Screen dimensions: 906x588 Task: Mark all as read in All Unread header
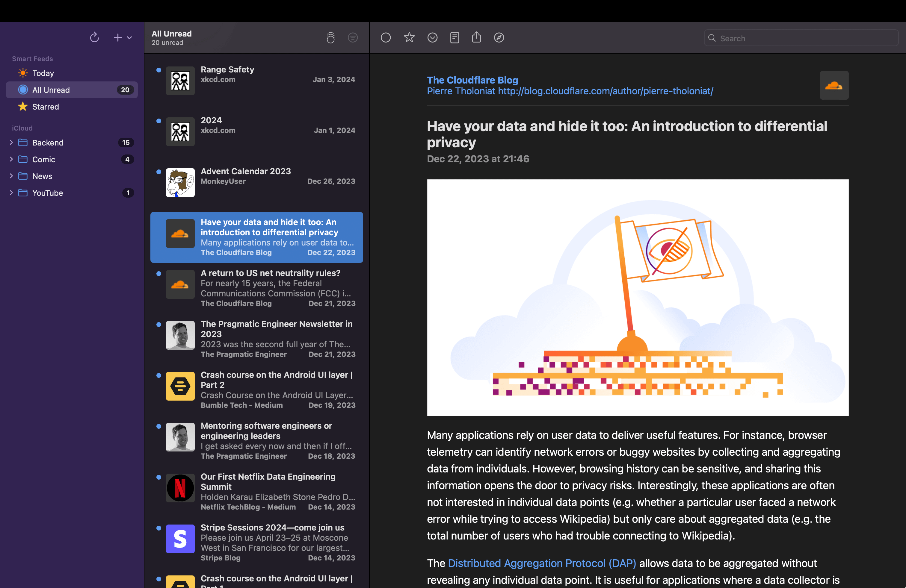pyautogui.click(x=330, y=38)
